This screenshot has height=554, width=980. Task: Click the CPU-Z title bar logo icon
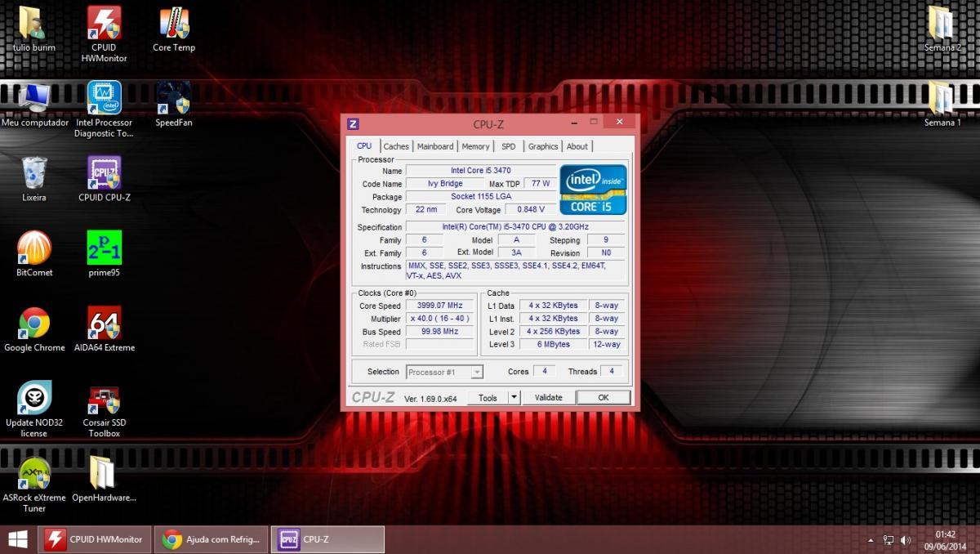pos(353,124)
